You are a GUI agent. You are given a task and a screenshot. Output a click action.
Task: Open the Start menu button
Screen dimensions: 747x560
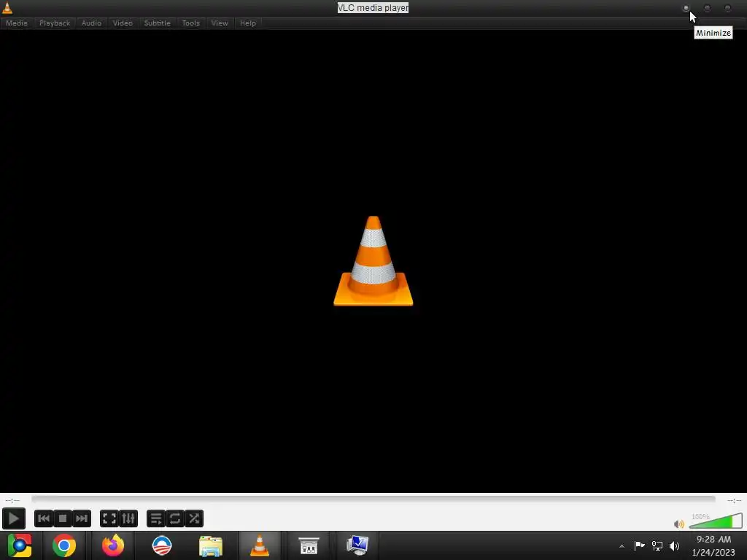tap(20, 545)
